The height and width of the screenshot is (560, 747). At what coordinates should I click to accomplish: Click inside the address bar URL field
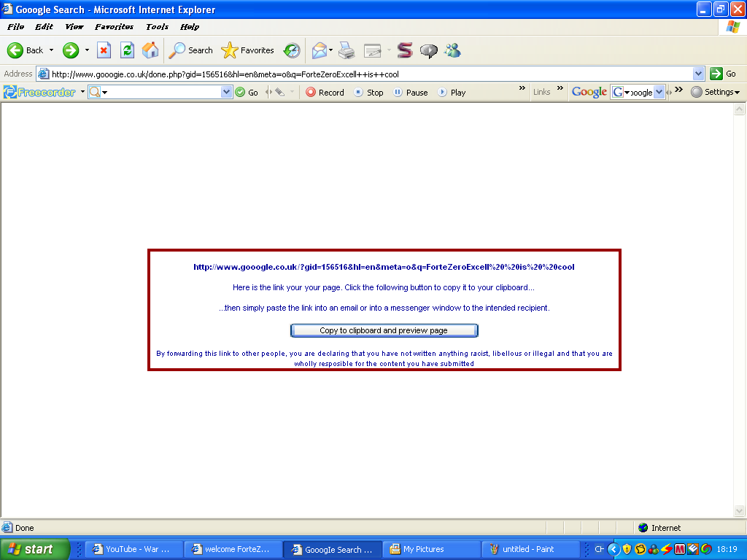point(365,74)
